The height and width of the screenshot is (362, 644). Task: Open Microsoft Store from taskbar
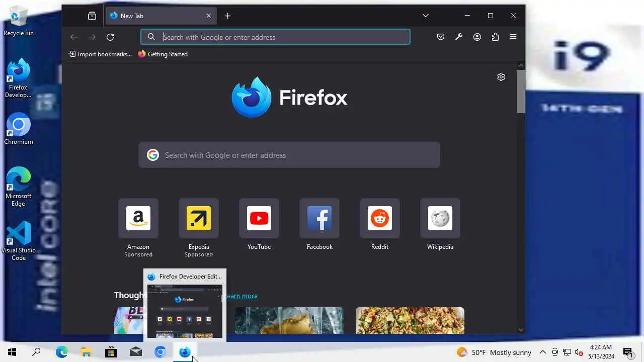[x=111, y=352]
